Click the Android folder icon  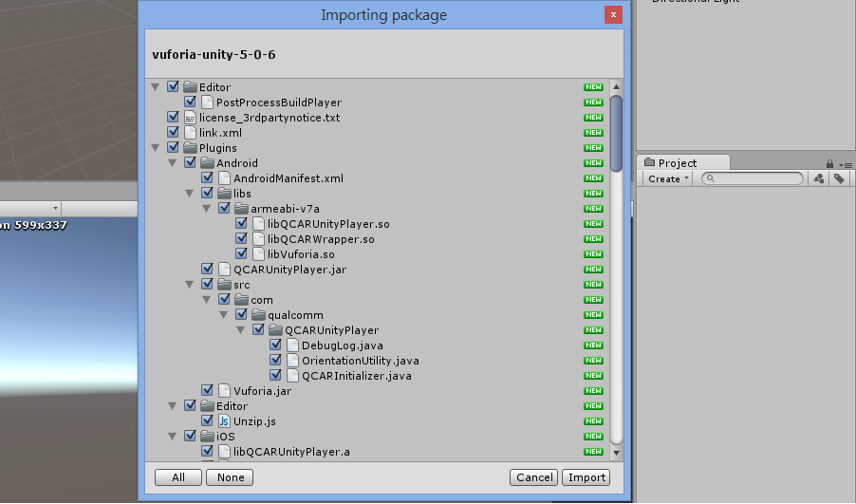click(207, 162)
